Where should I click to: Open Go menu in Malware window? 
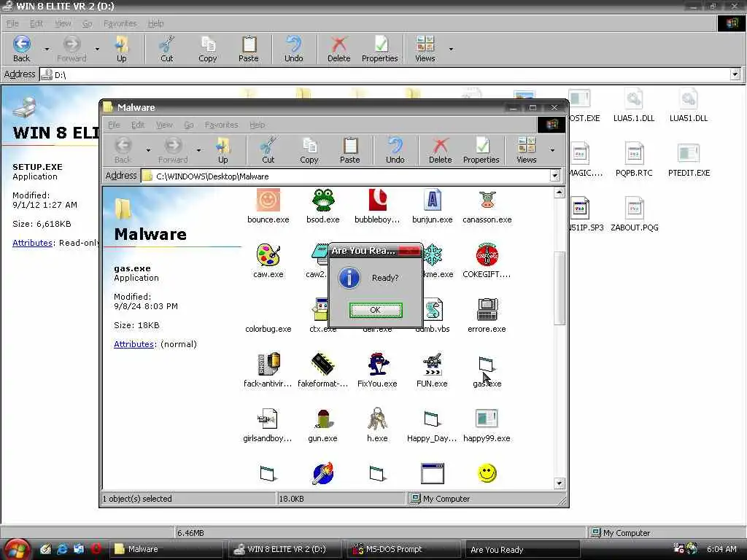coord(189,125)
